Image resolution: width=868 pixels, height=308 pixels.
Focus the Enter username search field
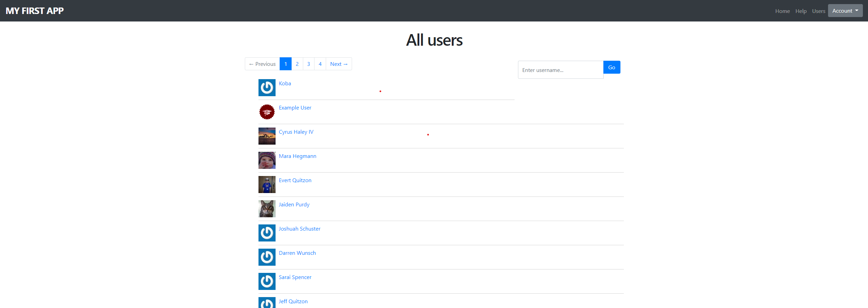[x=560, y=70]
